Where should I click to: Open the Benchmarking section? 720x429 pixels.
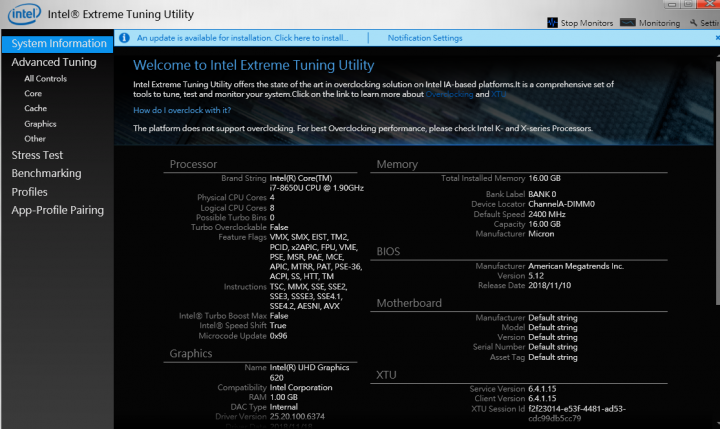(x=46, y=173)
